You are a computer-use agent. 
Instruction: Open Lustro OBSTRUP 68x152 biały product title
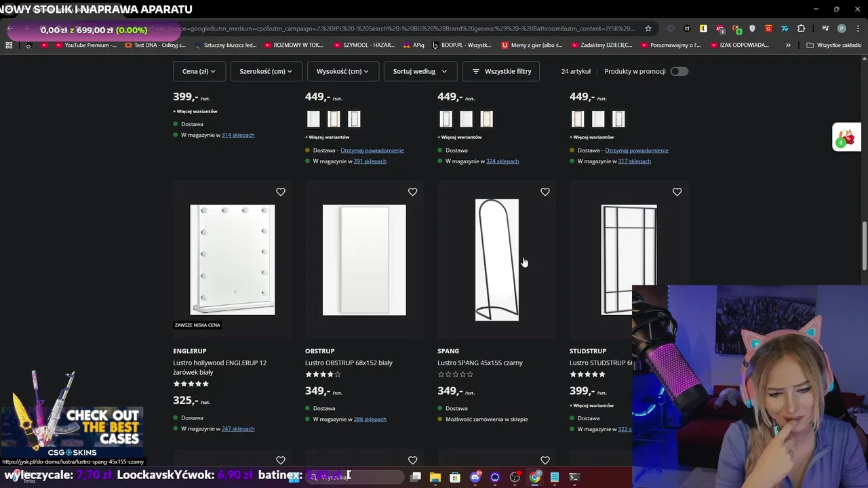tap(349, 363)
